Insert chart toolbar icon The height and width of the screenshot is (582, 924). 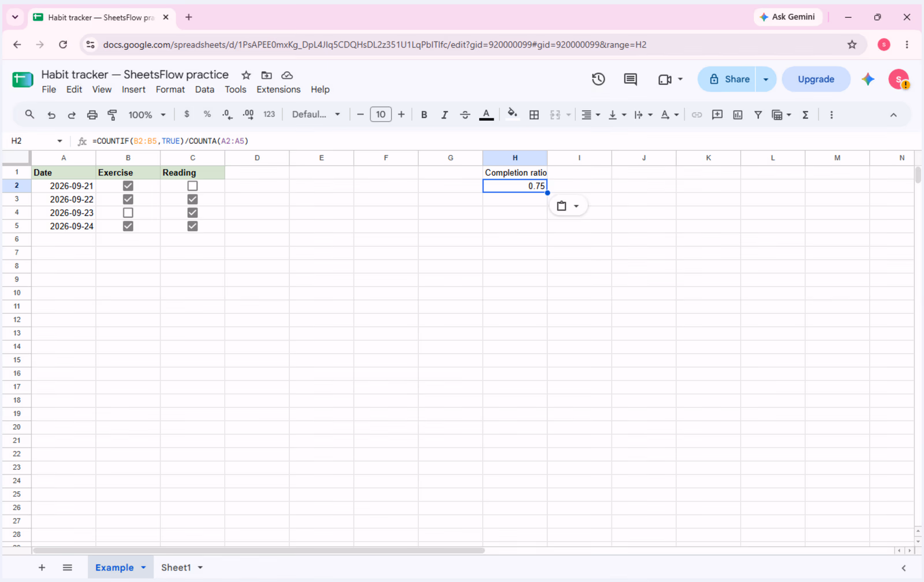point(737,115)
